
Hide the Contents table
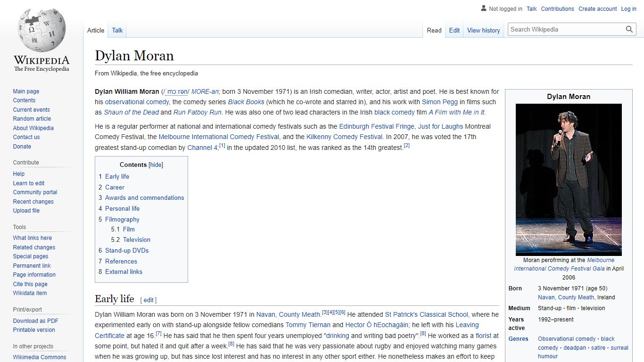point(156,165)
